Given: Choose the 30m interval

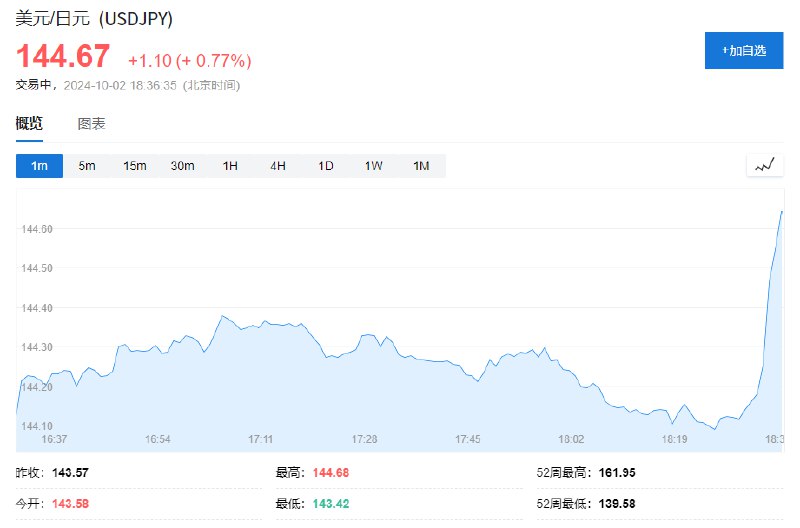Looking at the screenshot, I should 182,166.
